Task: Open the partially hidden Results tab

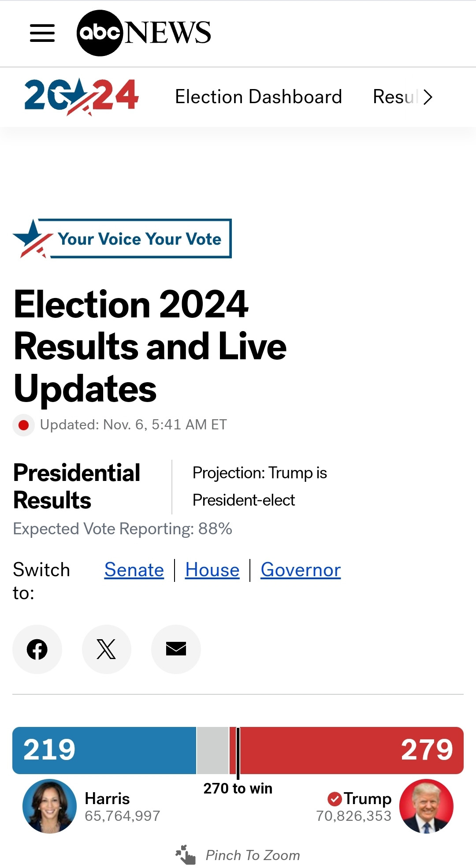Action: coord(394,97)
